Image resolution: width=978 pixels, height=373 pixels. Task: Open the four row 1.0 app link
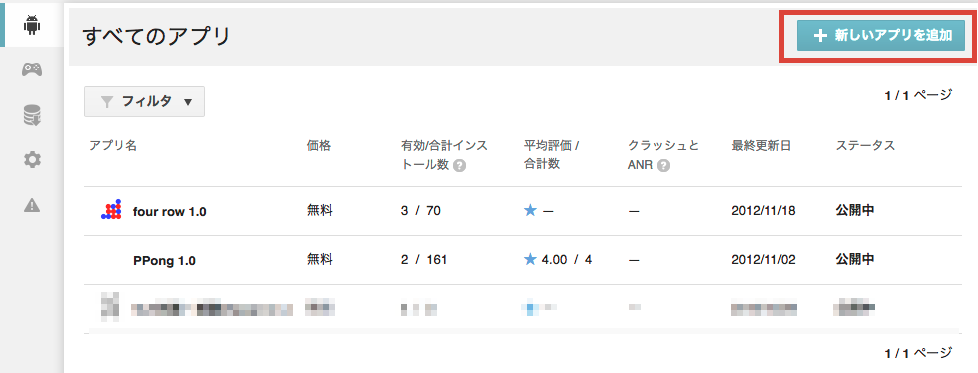point(170,211)
